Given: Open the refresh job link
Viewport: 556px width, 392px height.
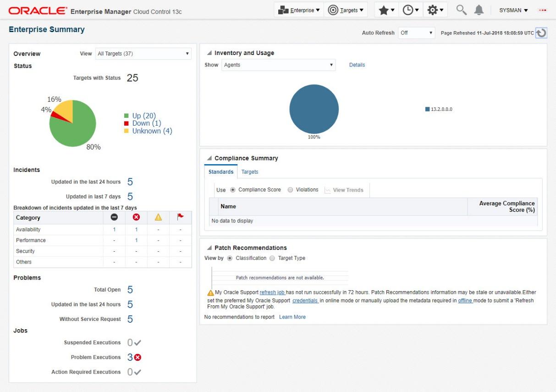Looking at the screenshot, I should [272, 293].
